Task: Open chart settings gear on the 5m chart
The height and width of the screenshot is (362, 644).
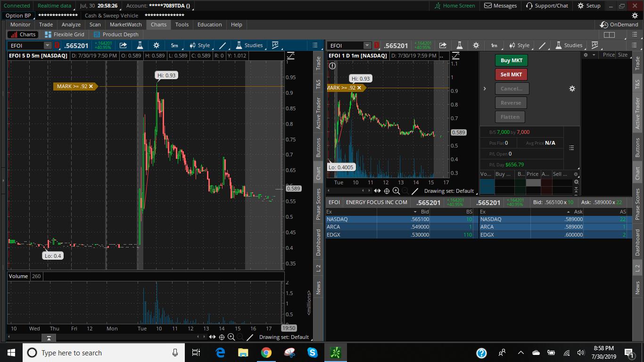Action: 156,45
